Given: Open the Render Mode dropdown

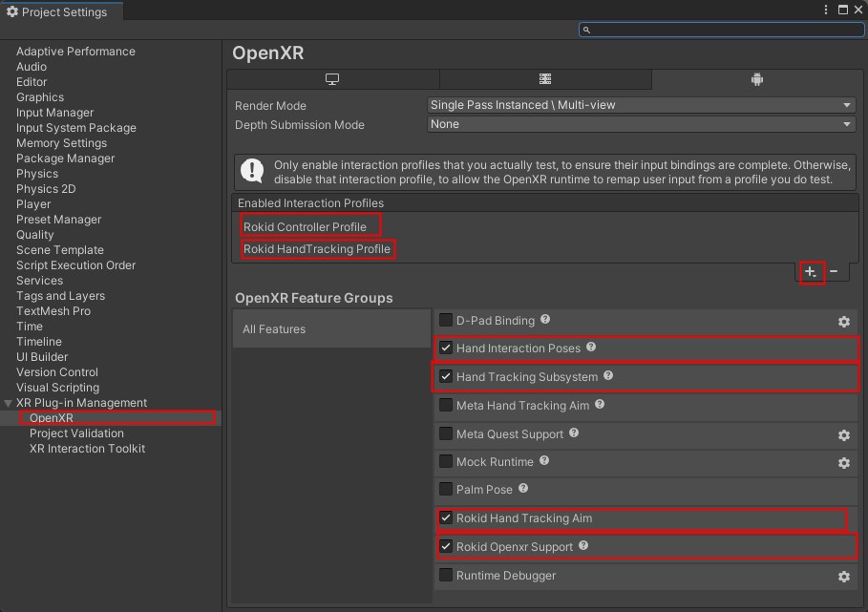Looking at the screenshot, I should [x=641, y=105].
